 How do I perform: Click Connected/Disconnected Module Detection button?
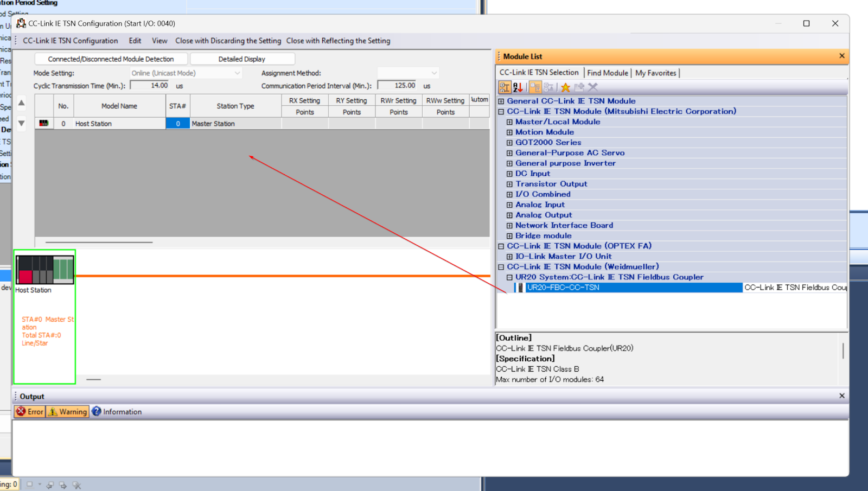pyautogui.click(x=111, y=59)
